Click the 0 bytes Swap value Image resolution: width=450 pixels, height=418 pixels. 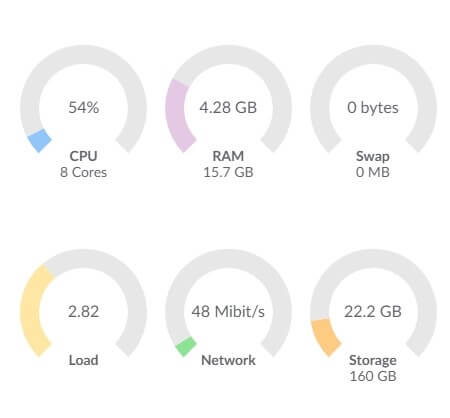coord(373,108)
